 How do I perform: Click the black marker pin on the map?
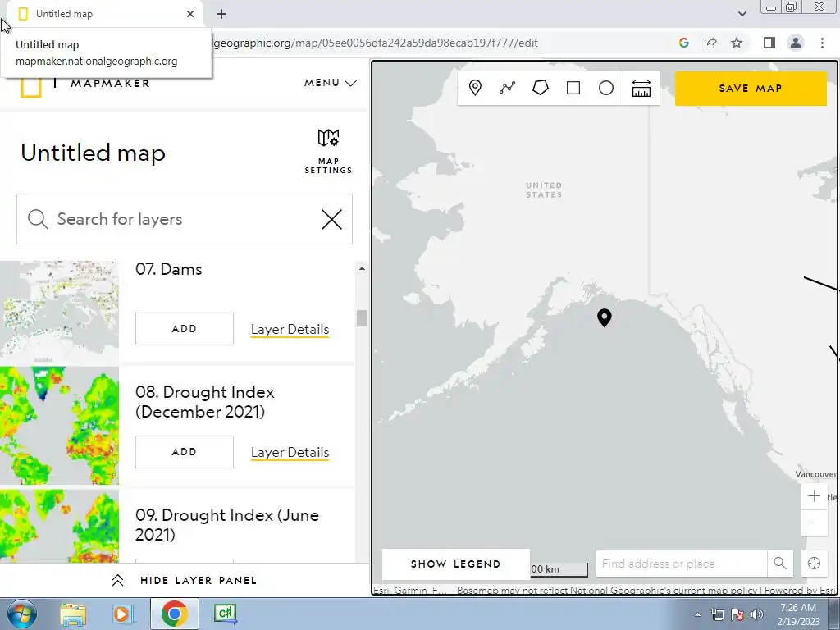click(x=605, y=317)
